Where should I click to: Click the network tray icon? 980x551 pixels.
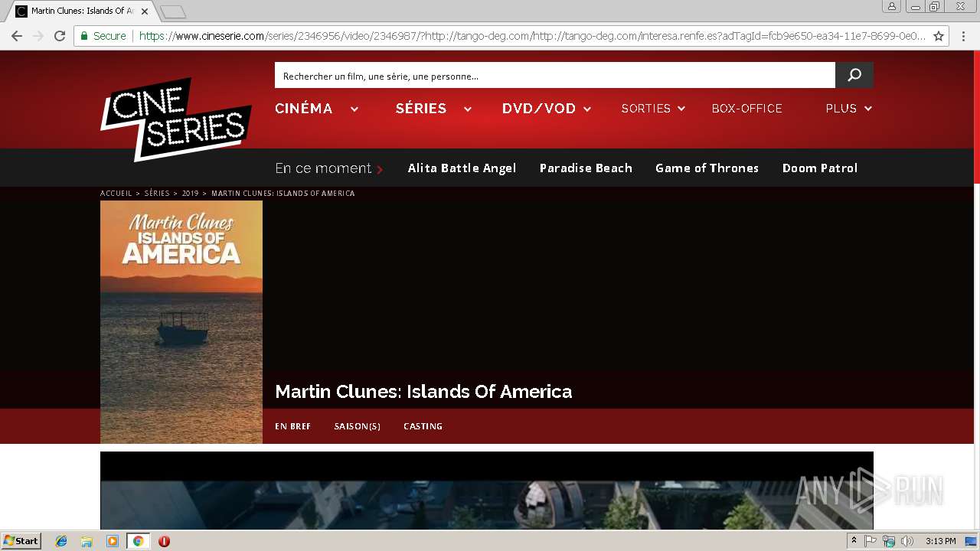889,541
